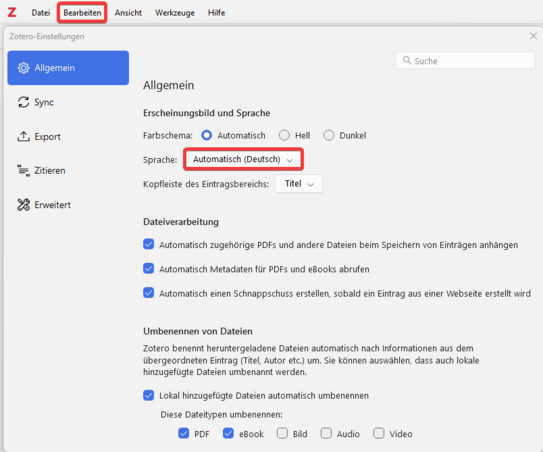Click the Dateiverarbeitung section heading
The height and width of the screenshot is (452, 543).
[x=181, y=222]
